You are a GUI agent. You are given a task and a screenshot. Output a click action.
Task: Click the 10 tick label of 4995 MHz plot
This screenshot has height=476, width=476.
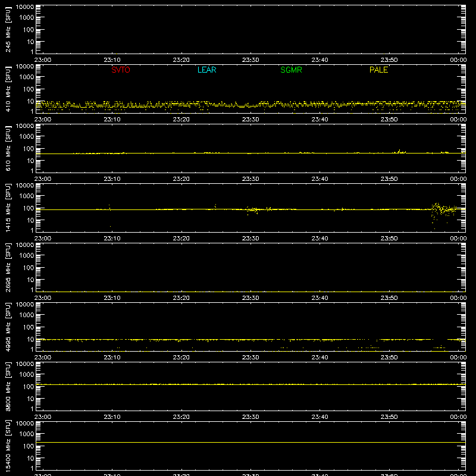coord(31,339)
